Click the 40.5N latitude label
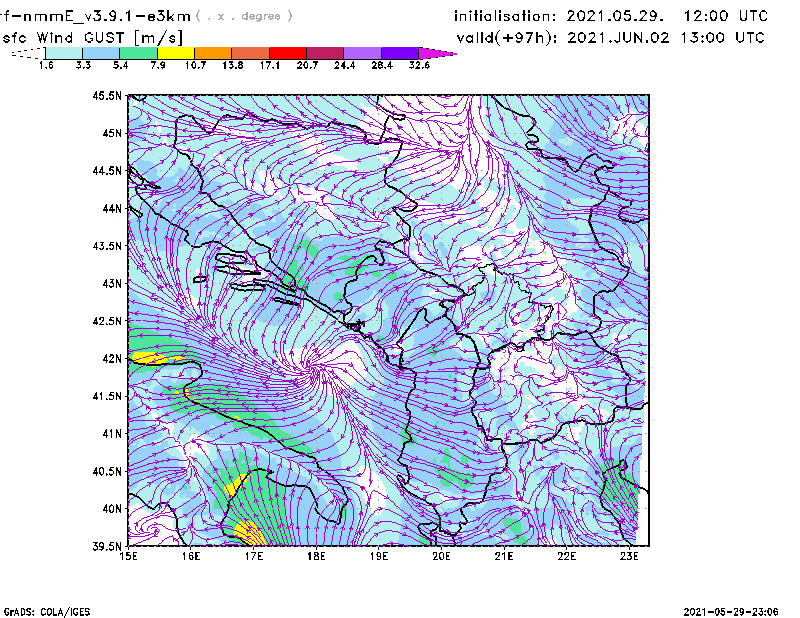This screenshot has height=618, width=800. click(x=107, y=472)
